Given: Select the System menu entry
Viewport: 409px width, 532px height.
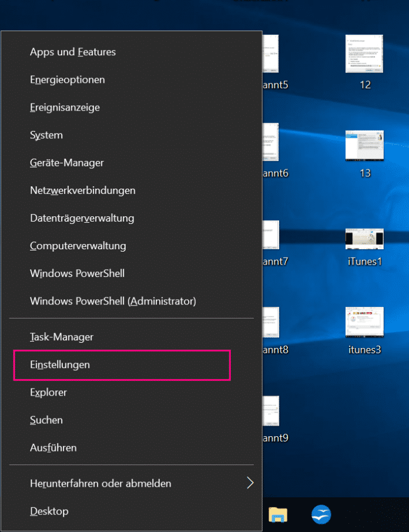Looking at the screenshot, I should pos(46,135).
